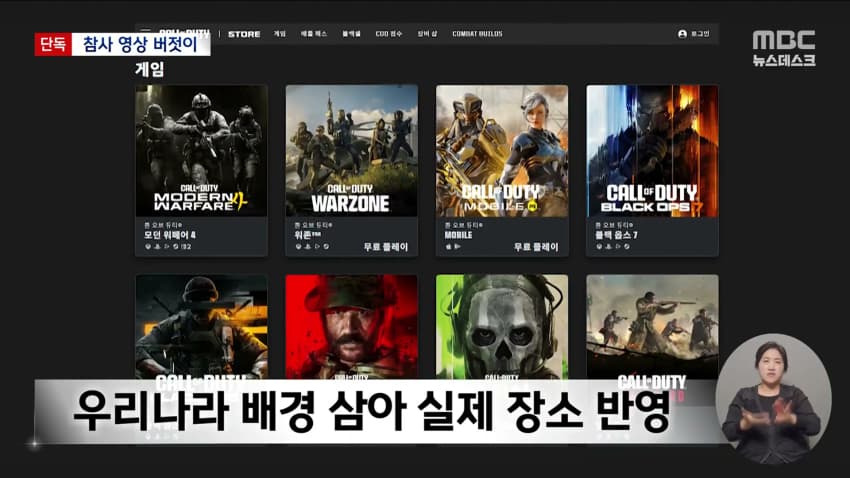Screen dimensions: 850x478
Task: Click Steam icon under 블랙 옵스 7
Action: 627,247
